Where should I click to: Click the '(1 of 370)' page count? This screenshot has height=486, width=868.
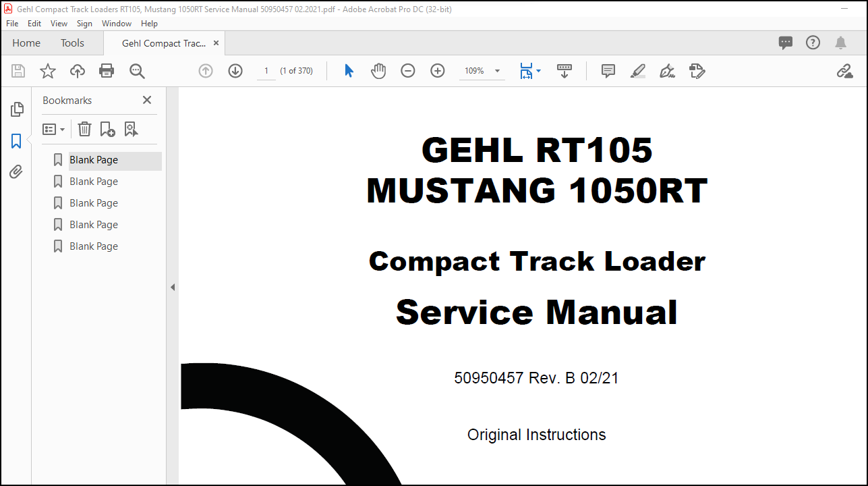(x=296, y=71)
